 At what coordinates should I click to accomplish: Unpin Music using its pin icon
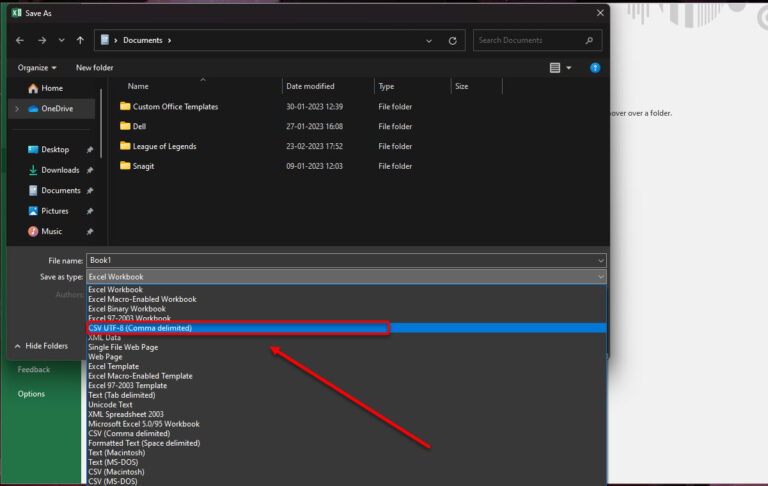click(x=90, y=231)
